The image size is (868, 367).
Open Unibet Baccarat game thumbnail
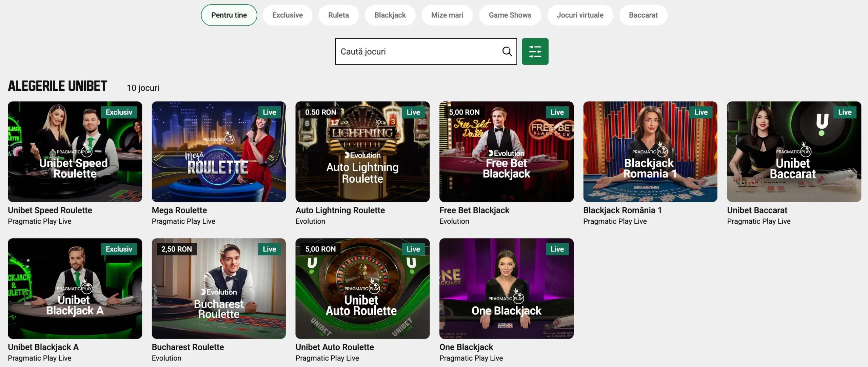coord(794,152)
